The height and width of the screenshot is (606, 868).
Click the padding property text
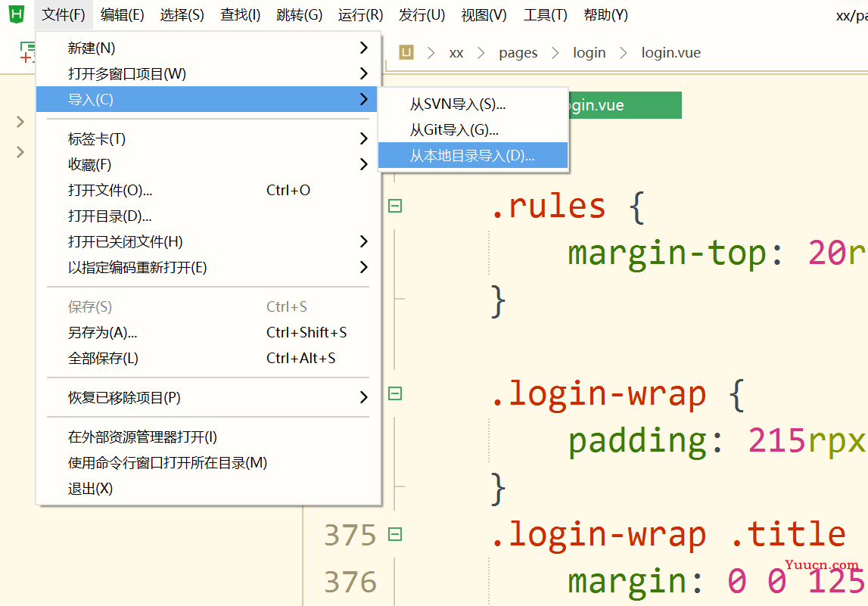tap(638, 441)
